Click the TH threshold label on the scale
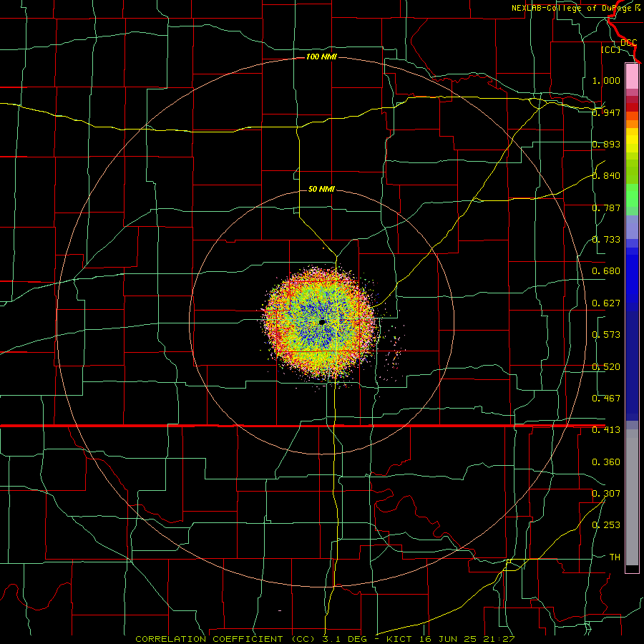This screenshot has height=644, width=644. tap(615, 557)
